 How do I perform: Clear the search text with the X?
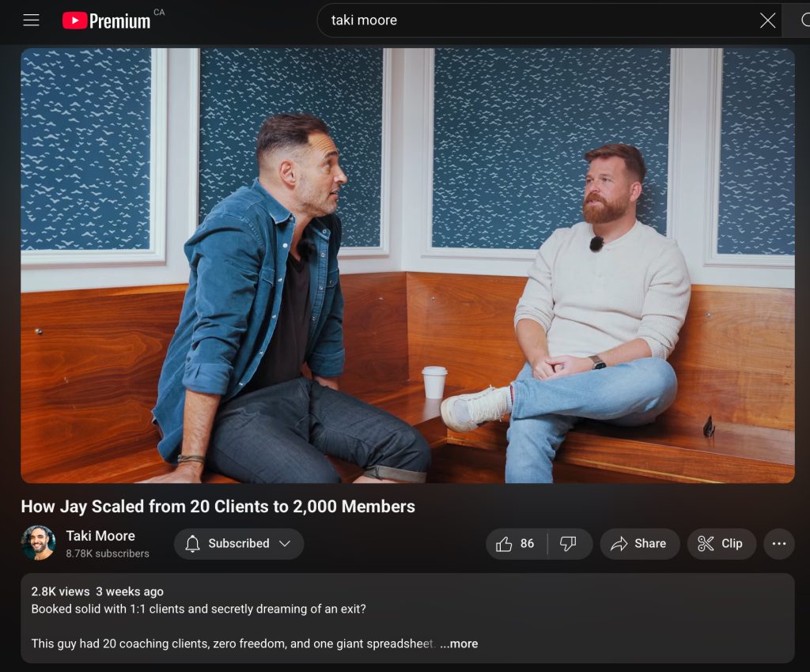tap(767, 21)
